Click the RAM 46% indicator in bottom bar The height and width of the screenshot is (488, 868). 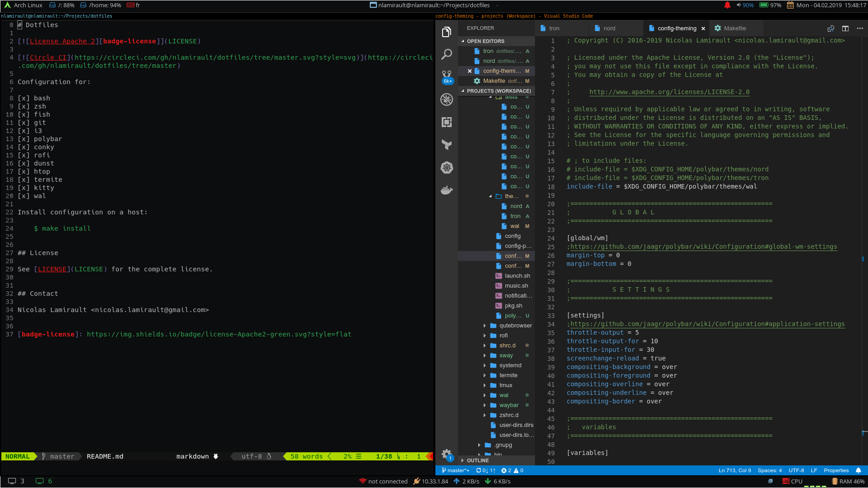point(848,482)
